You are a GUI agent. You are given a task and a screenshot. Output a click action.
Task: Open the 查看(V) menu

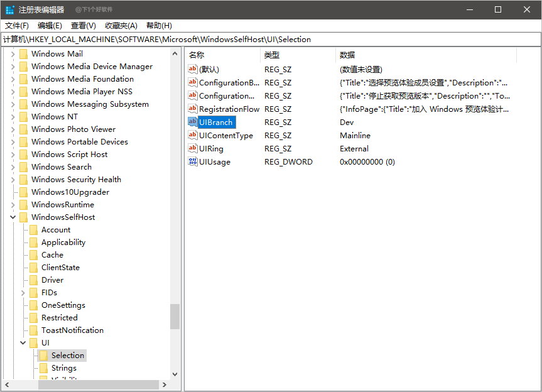(83, 26)
